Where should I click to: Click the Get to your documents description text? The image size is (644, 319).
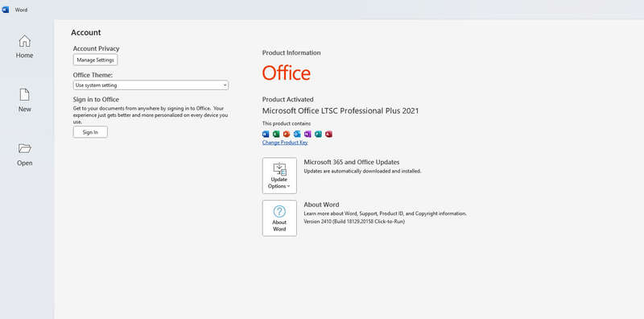[151, 115]
